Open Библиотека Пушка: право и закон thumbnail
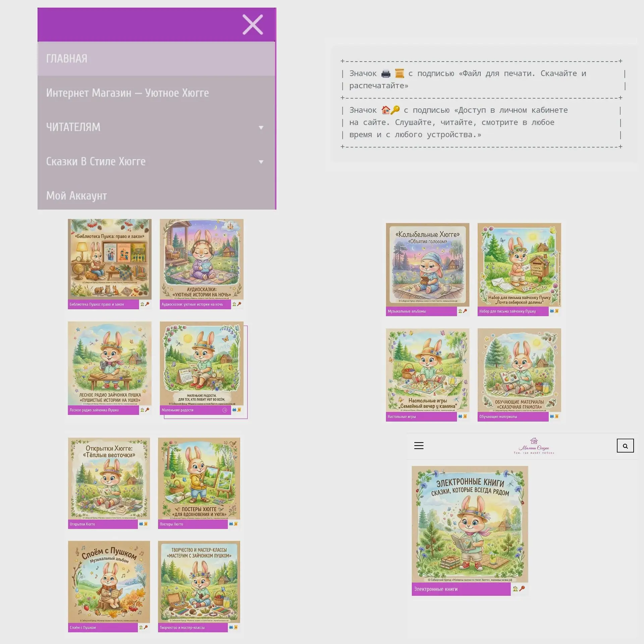The image size is (644, 644). coord(110,259)
